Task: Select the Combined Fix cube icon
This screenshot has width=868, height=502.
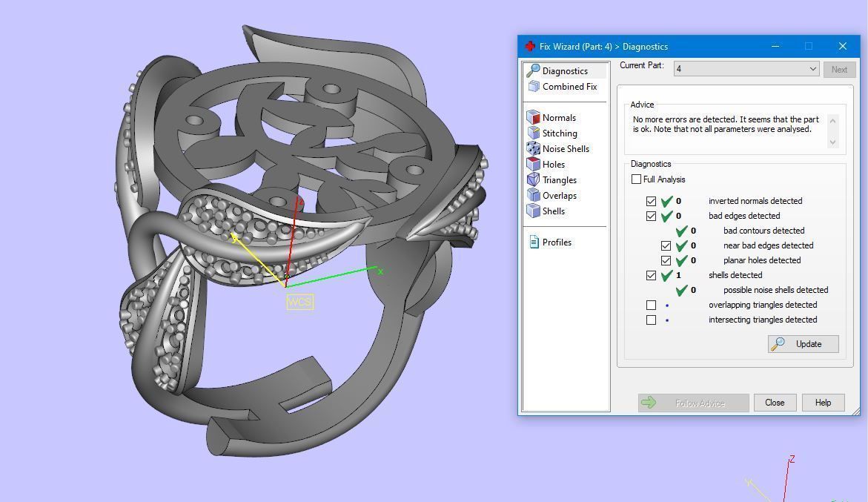Action: [x=534, y=86]
